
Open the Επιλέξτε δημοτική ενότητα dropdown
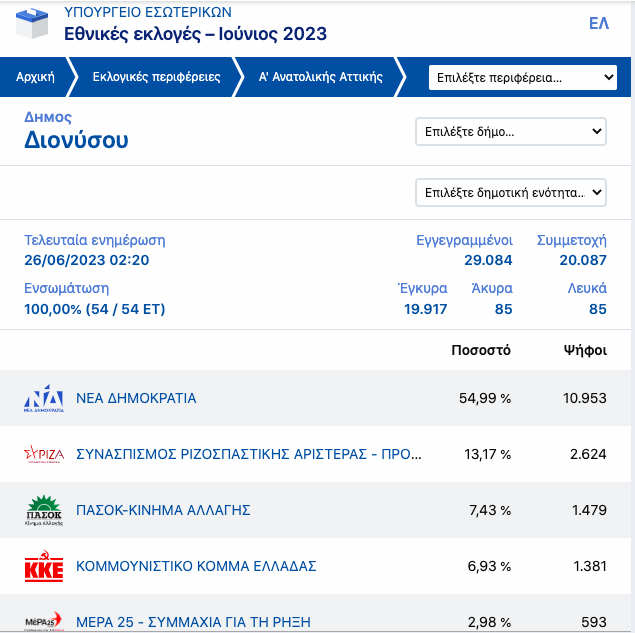[x=511, y=192]
